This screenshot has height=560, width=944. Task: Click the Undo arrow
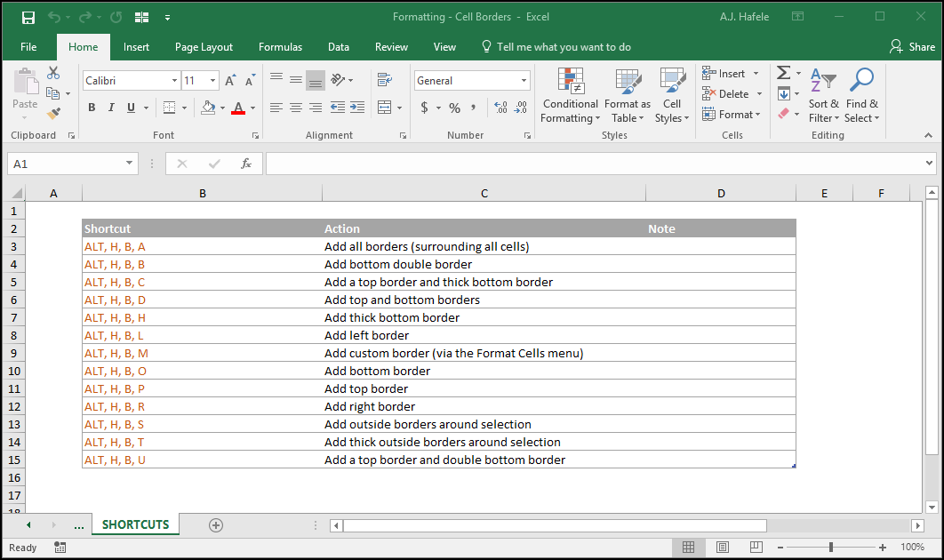[54, 17]
